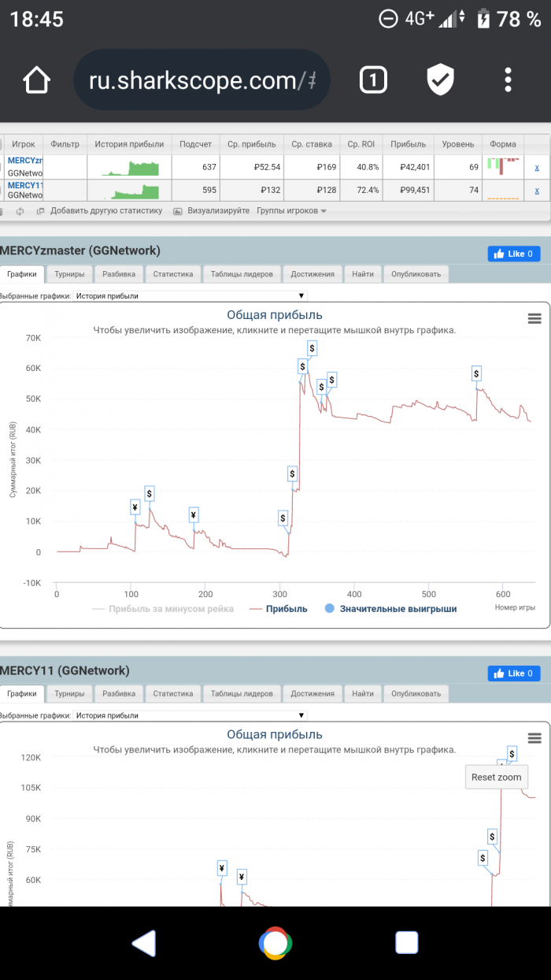551x980 pixels.
Task: Like the MERCYzmaster page on Facebook
Action: 514,254
